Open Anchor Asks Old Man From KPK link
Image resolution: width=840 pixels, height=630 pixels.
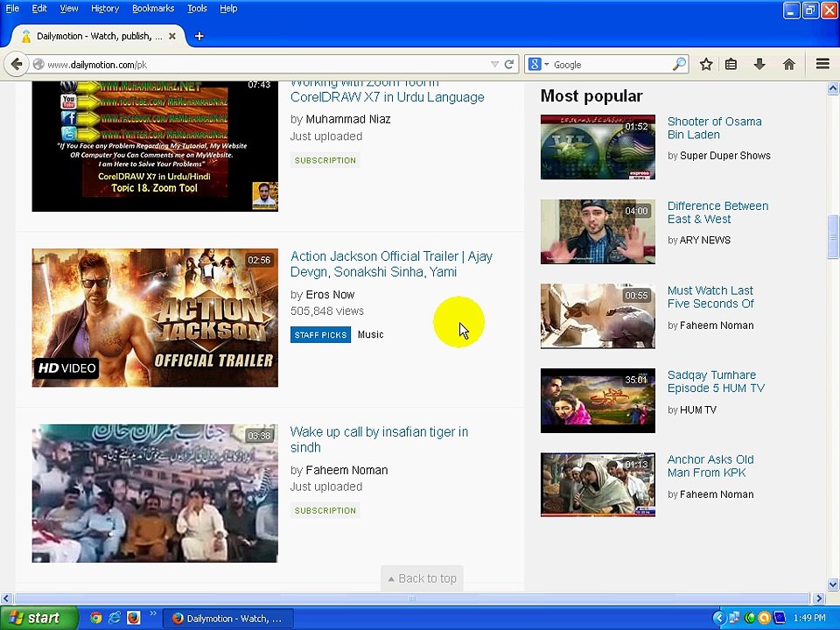pos(710,466)
